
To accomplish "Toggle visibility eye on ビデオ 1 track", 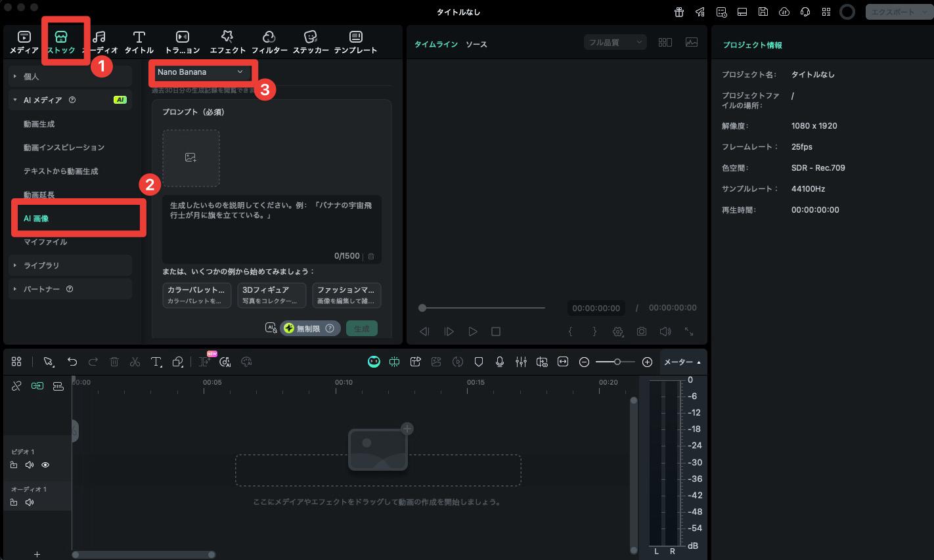I will (45, 465).
